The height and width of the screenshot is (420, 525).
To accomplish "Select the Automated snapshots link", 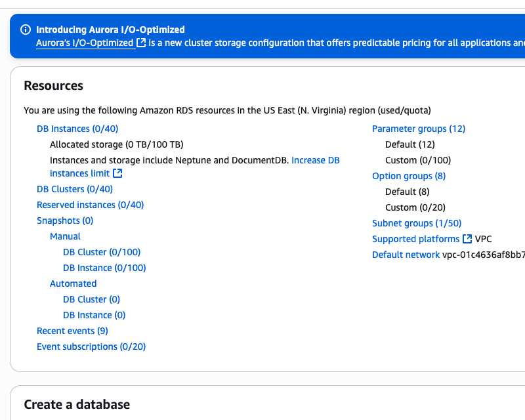I will click(x=73, y=283).
